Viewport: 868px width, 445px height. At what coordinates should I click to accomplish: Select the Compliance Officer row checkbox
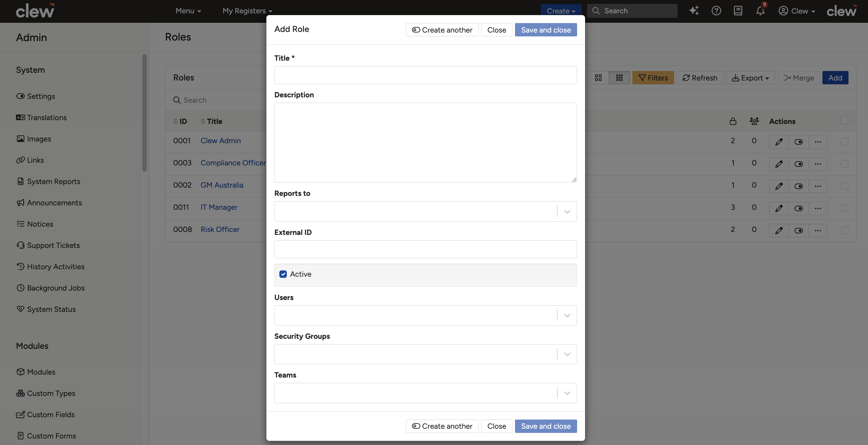[844, 164]
